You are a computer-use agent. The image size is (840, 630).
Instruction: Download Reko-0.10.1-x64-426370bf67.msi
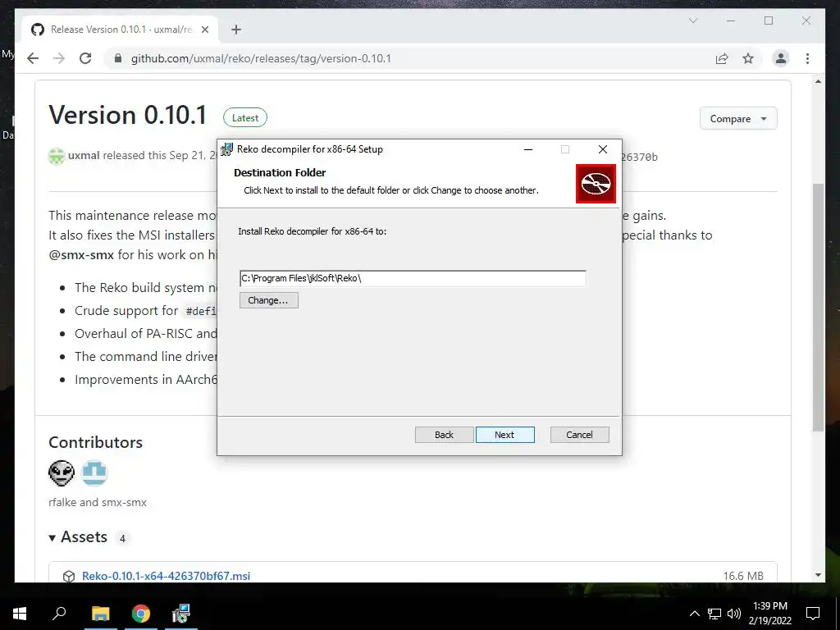[x=166, y=576]
